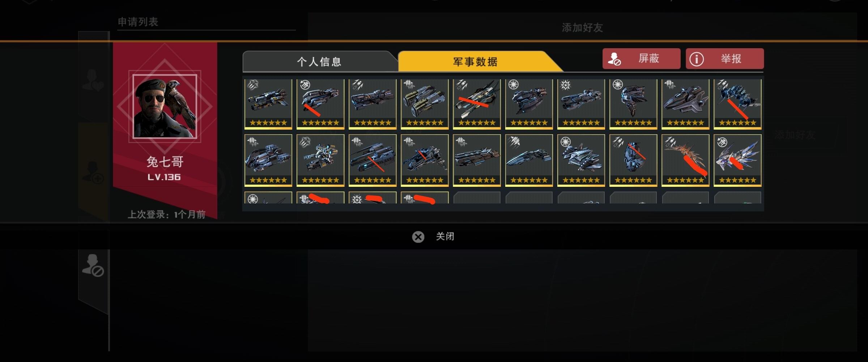This screenshot has height=362, width=868.
Task: Open the add friend sidebar icon
Action: coord(93,172)
